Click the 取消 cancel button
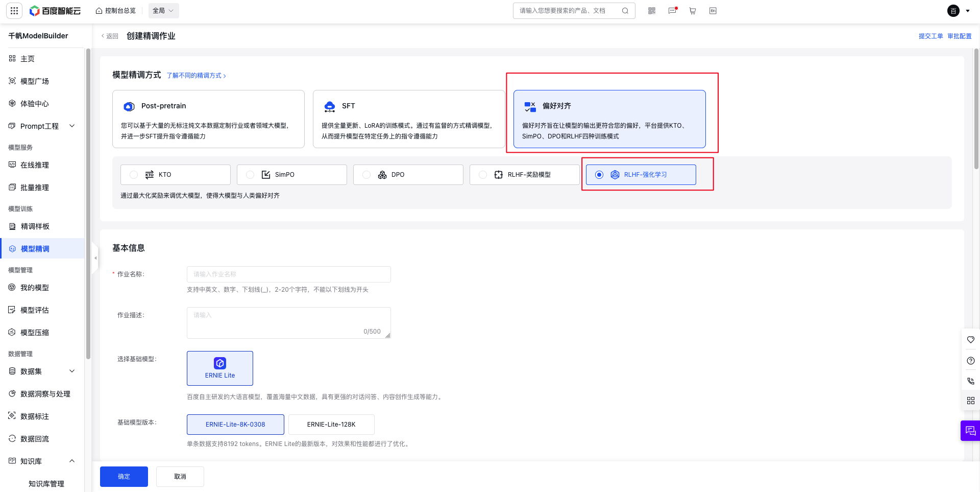Screen dimensions: 980x492 (180, 477)
